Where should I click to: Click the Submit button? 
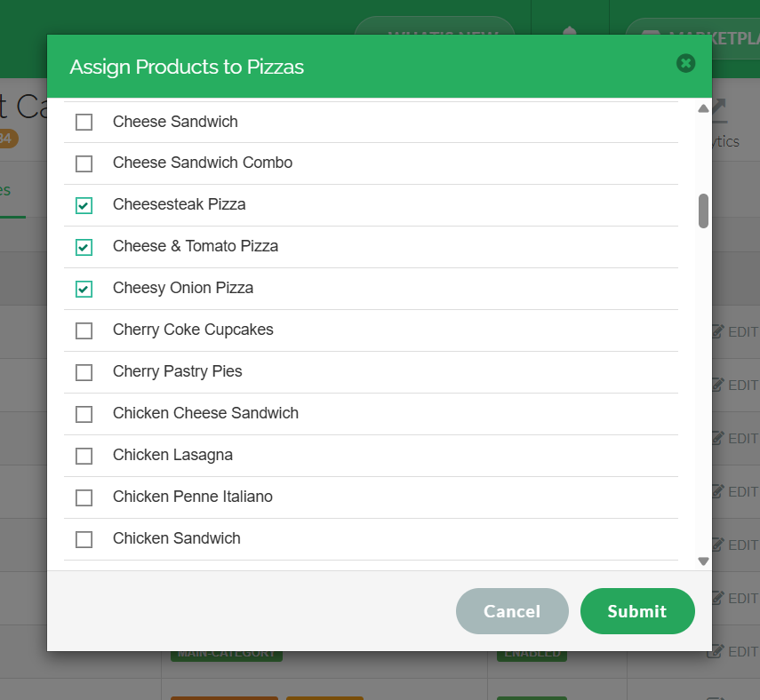(637, 611)
